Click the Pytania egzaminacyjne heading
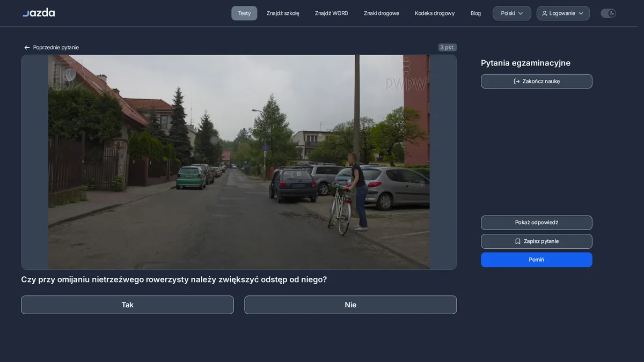The height and width of the screenshot is (362, 644). pyautogui.click(x=525, y=63)
